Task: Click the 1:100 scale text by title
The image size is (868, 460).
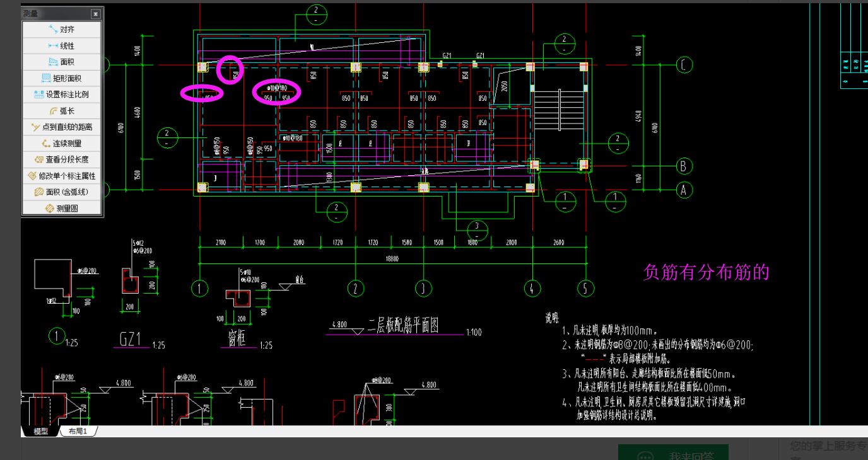Action: pos(474,333)
